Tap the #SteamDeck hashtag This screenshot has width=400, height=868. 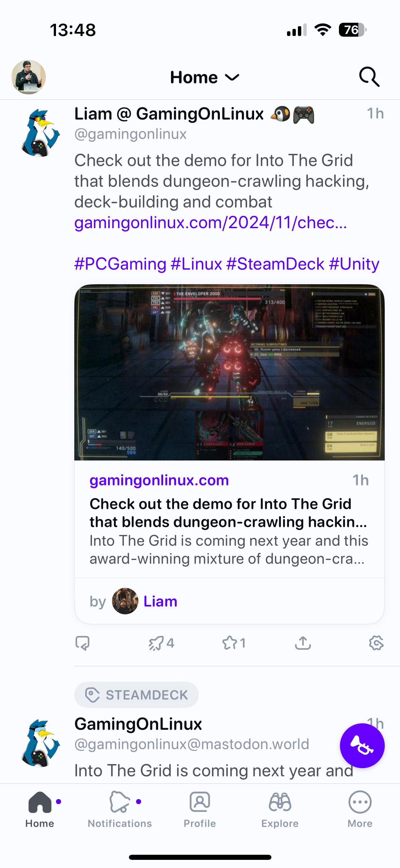[275, 264]
